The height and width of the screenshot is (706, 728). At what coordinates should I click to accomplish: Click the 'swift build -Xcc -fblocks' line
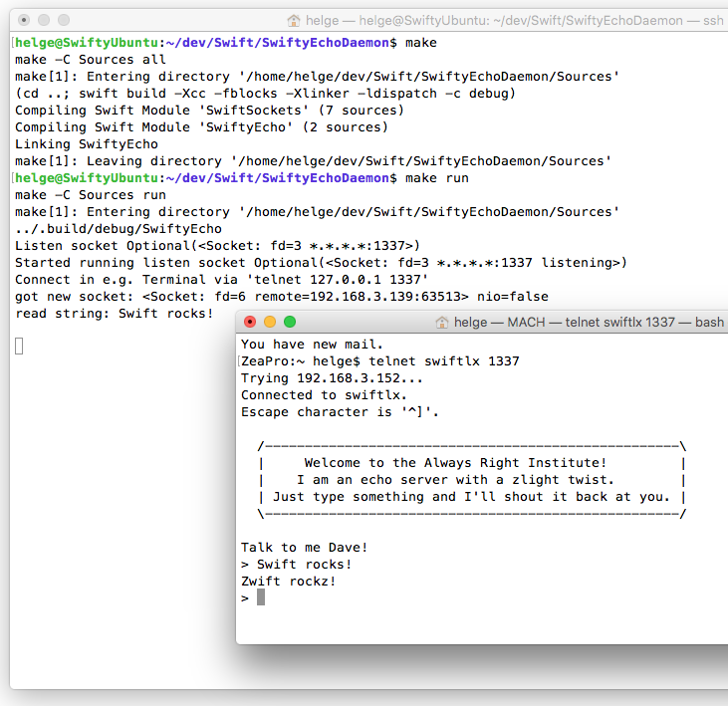click(266, 94)
